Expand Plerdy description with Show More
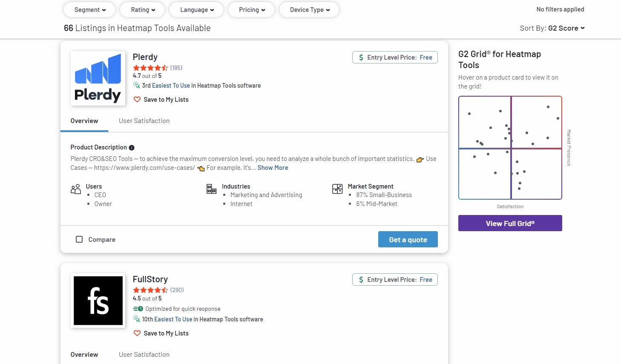Image resolution: width=621 pixels, height=364 pixels. [x=273, y=168]
